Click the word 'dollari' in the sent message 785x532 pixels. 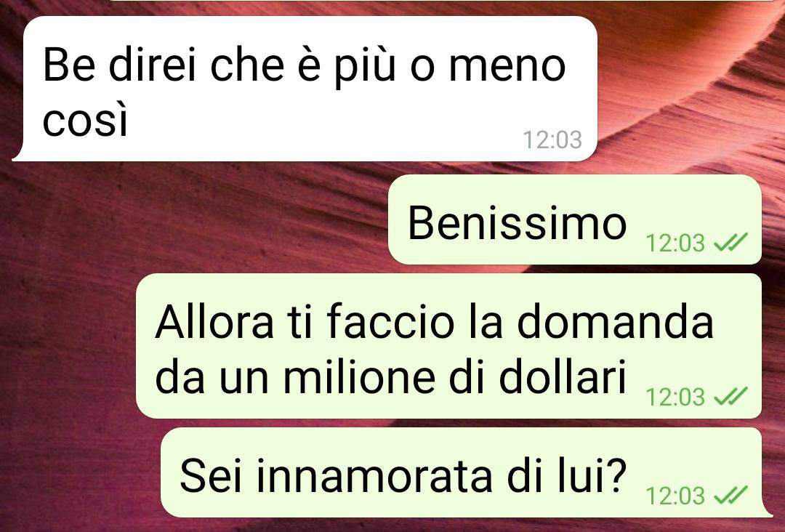(x=563, y=376)
